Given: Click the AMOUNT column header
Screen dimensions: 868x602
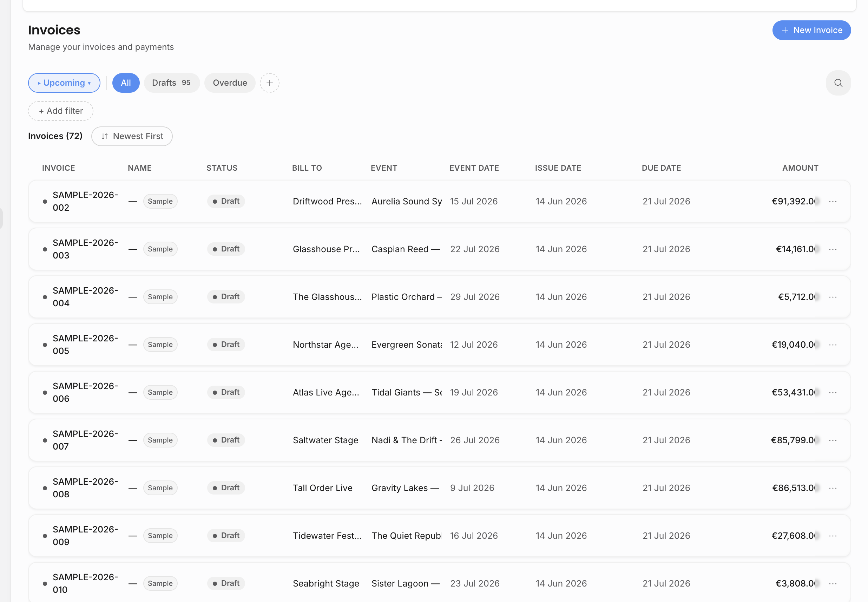Looking at the screenshot, I should pyautogui.click(x=800, y=168).
